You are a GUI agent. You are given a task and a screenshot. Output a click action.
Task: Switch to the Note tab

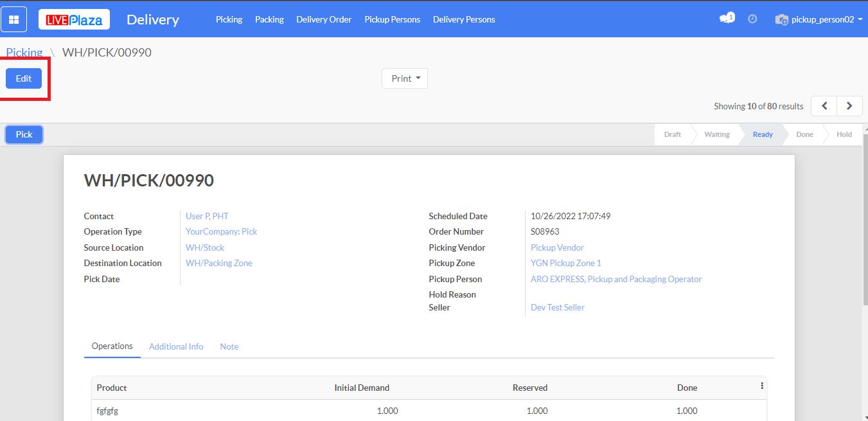229,346
